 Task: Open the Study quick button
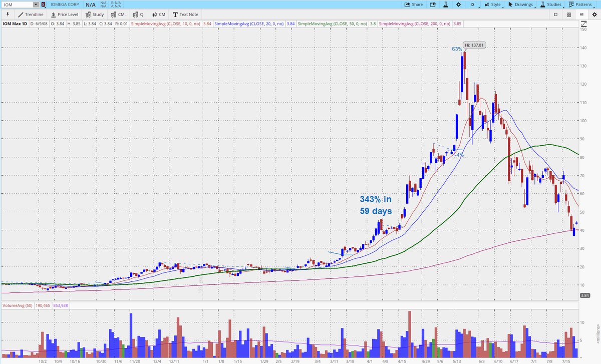[94, 15]
